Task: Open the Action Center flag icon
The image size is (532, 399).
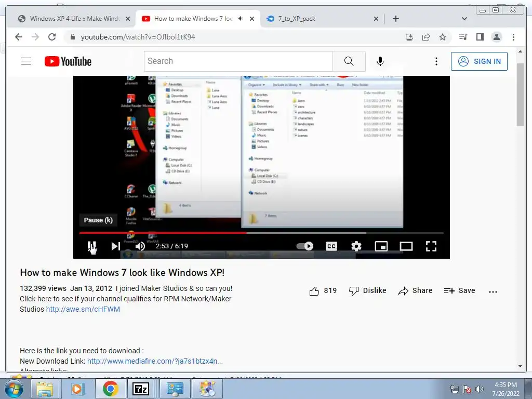Action: pyautogui.click(x=467, y=389)
